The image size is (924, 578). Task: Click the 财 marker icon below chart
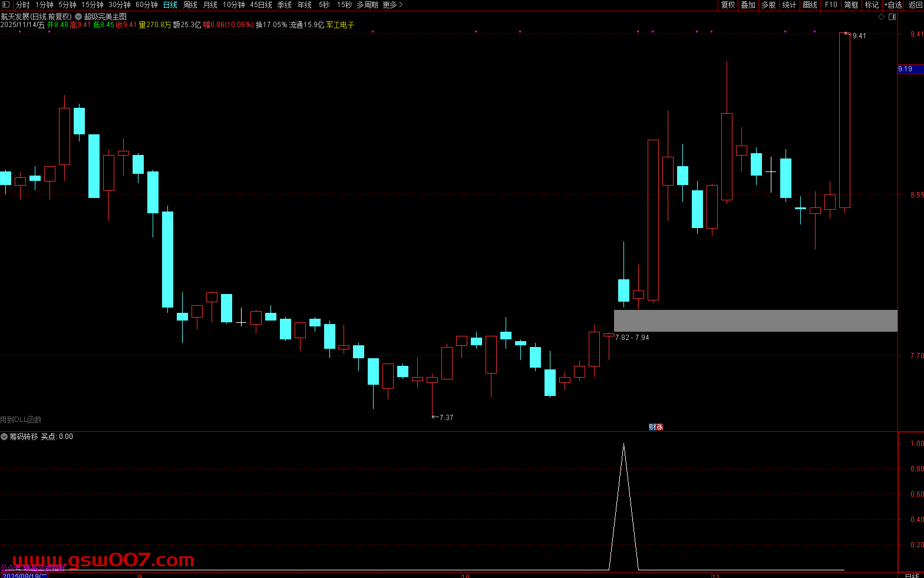pyautogui.click(x=652, y=427)
